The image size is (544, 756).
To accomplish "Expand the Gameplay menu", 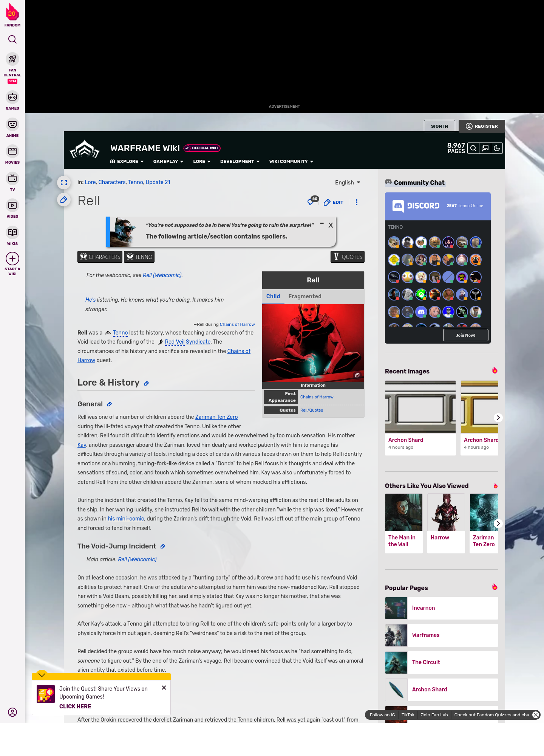I will pyautogui.click(x=168, y=161).
